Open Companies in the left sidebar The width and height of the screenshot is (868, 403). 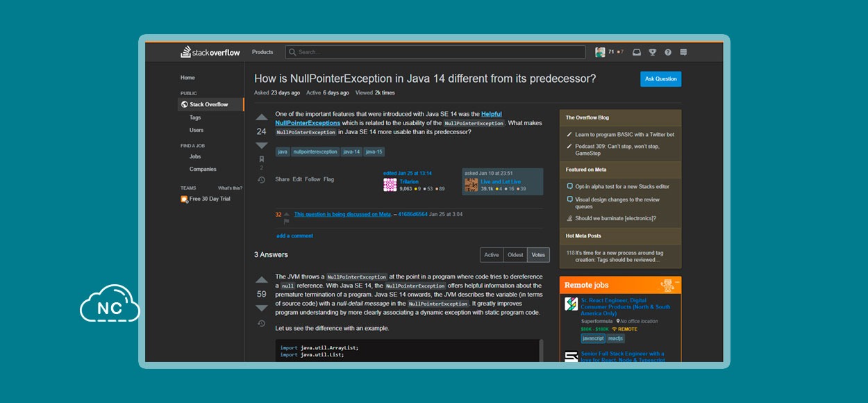[x=203, y=169]
